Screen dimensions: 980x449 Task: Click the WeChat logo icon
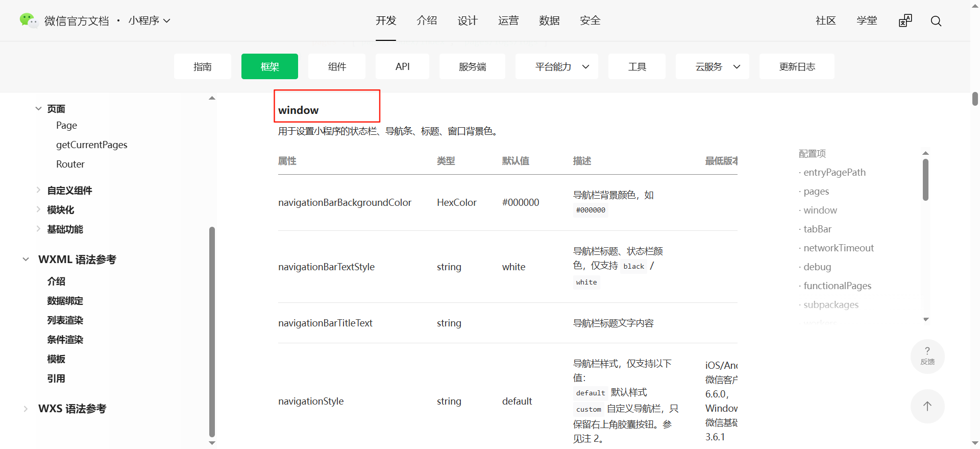pyautogui.click(x=29, y=20)
